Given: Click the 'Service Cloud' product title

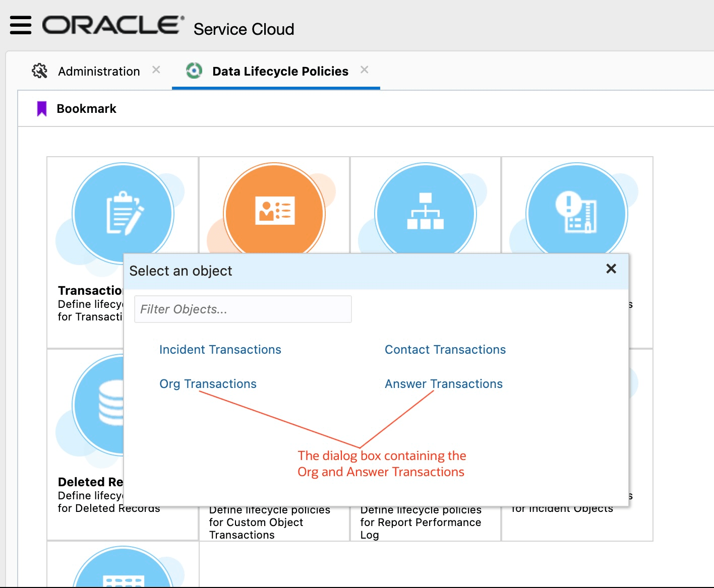Looking at the screenshot, I should [244, 29].
